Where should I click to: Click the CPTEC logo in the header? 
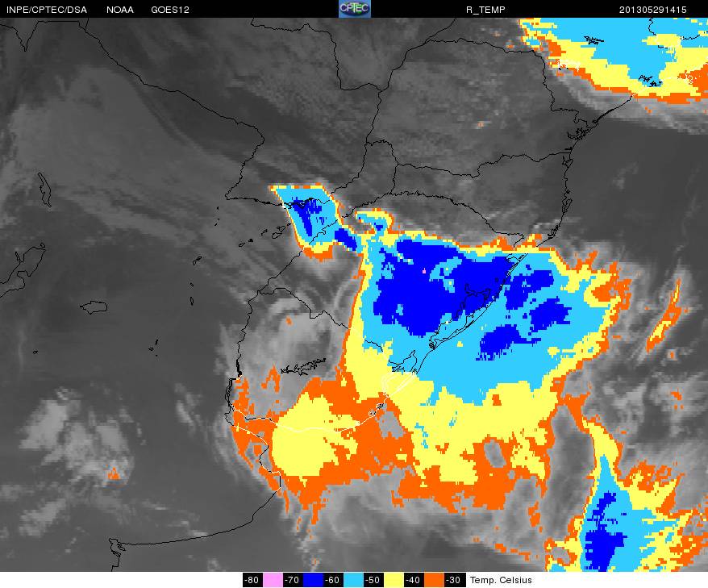(355, 9)
